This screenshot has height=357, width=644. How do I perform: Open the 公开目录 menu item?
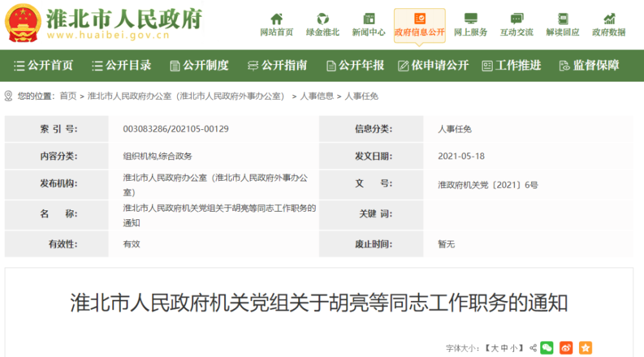pos(122,65)
